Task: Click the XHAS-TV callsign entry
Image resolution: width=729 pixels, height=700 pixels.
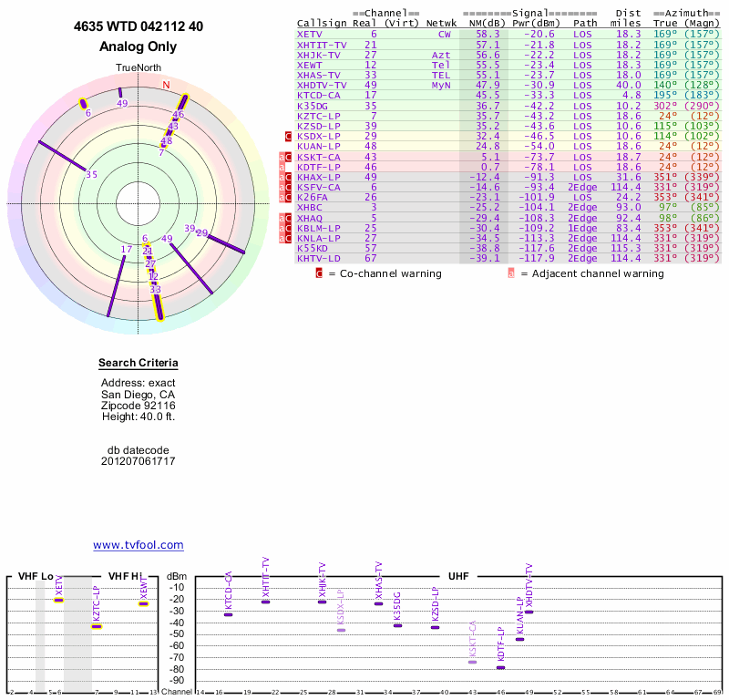Action: [319, 75]
